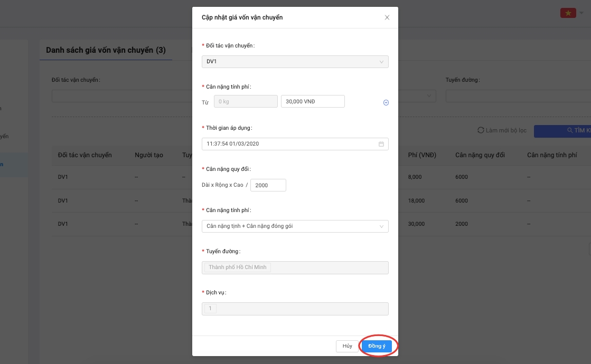Click the refresh filter icon
The height and width of the screenshot is (364, 591).
pos(481,130)
